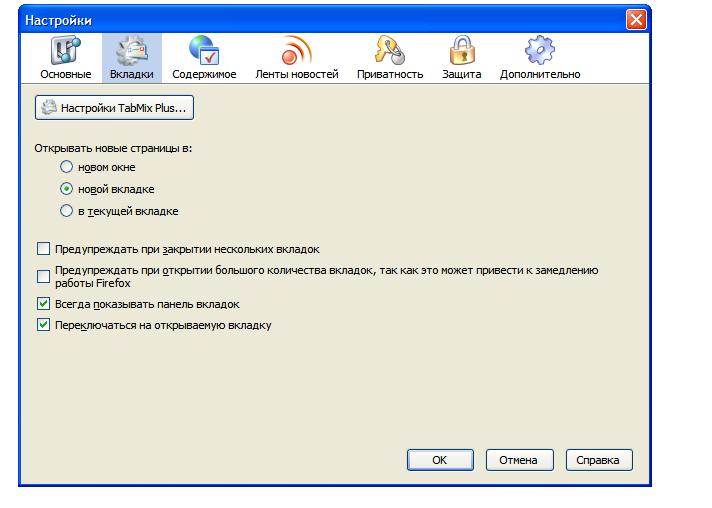
Task: Click the Отмена button
Action: (x=519, y=460)
